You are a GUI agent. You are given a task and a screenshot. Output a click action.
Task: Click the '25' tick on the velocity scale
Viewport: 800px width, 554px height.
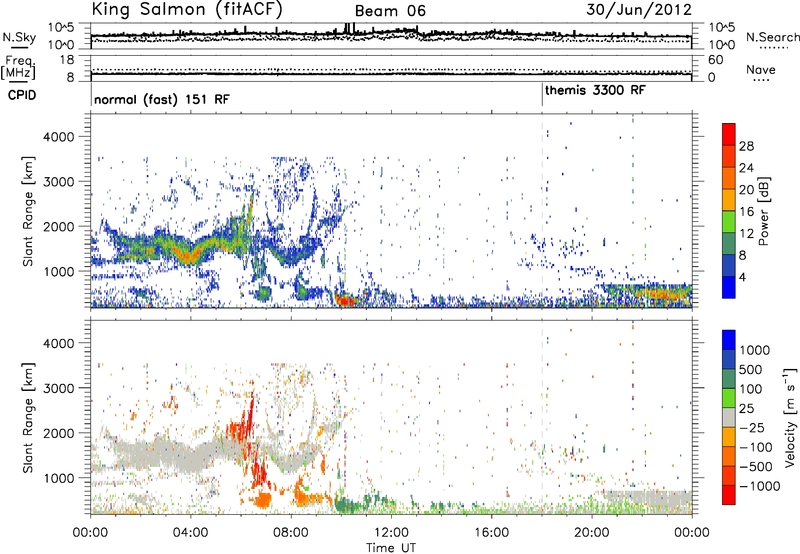746,408
